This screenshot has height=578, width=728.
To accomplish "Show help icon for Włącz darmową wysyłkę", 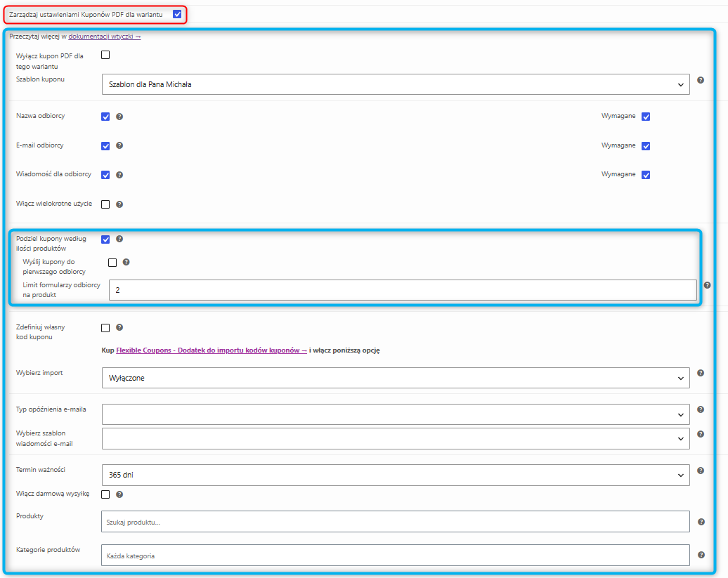I will pyautogui.click(x=119, y=494).
